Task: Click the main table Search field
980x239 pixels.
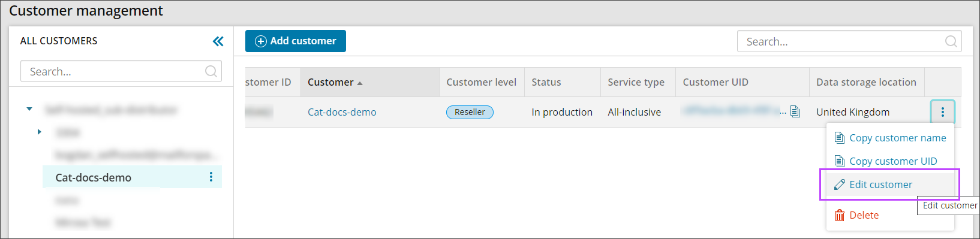Action: [849, 41]
